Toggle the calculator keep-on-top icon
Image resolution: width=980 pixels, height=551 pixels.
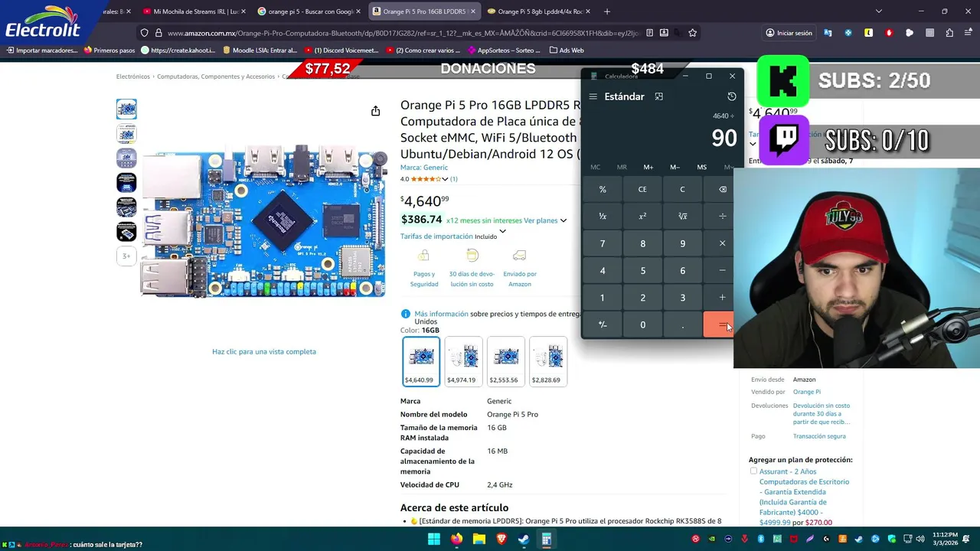pyautogui.click(x=658, y=96)
